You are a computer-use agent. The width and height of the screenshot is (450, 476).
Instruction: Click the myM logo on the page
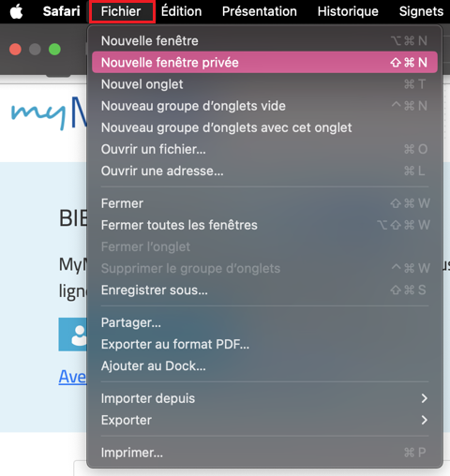tap(50, 113)
